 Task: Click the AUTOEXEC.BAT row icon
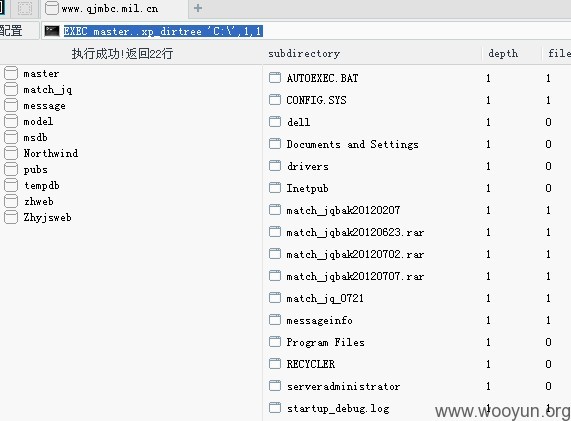(275, 78)
